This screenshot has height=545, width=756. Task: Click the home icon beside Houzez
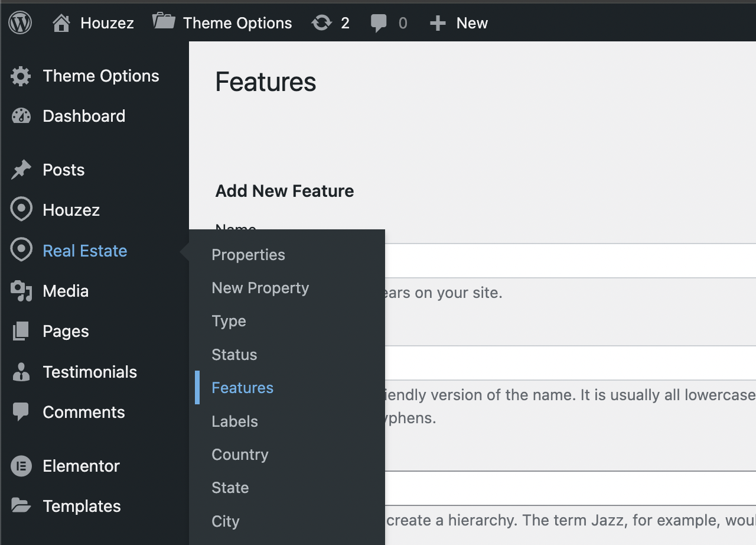pos(61,23)
